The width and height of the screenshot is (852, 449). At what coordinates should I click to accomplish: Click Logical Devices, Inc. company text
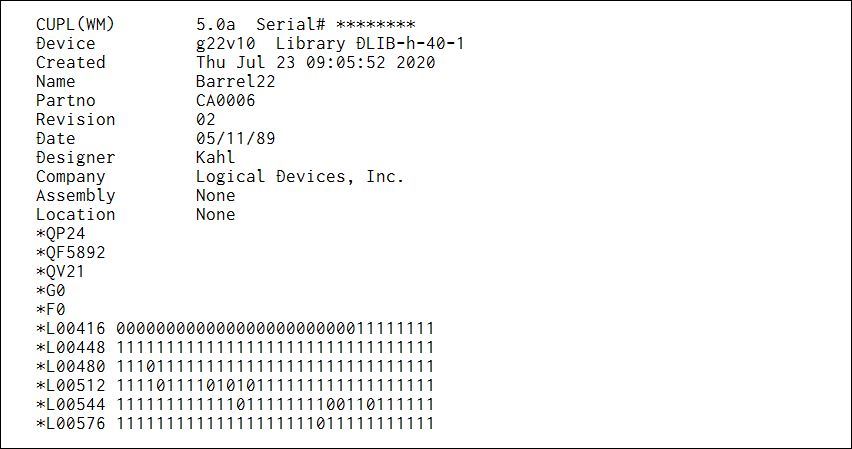pos(300,176)
